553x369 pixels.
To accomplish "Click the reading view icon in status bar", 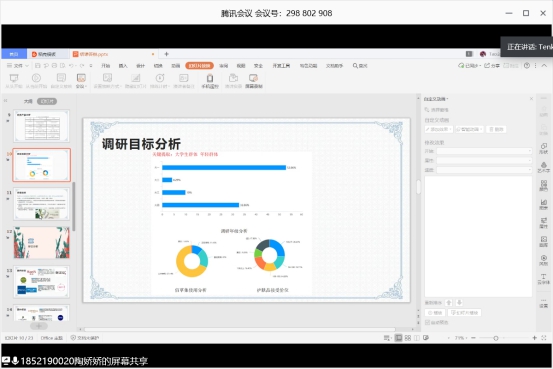I will pyautogui.click(x=417, y=338).
